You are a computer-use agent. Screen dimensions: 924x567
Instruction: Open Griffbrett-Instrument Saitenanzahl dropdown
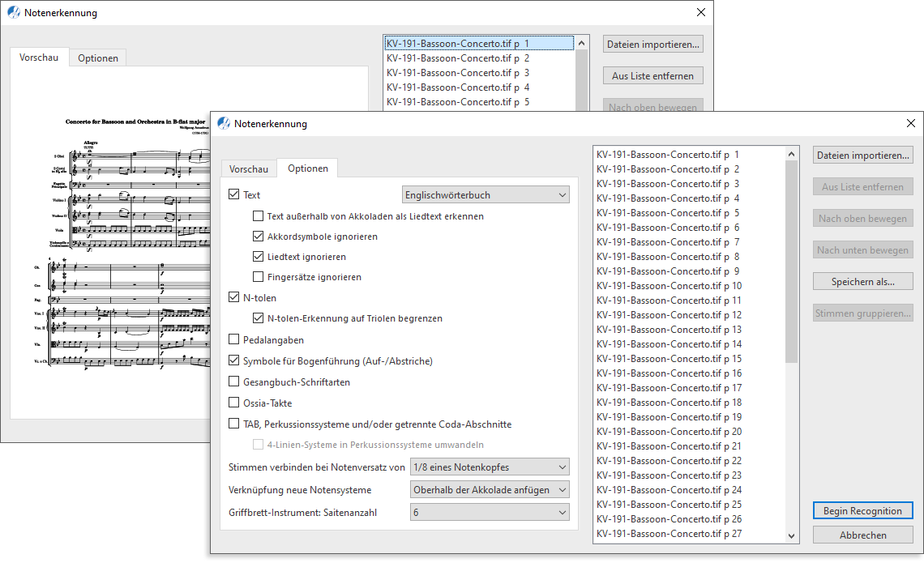click(490, 512)
